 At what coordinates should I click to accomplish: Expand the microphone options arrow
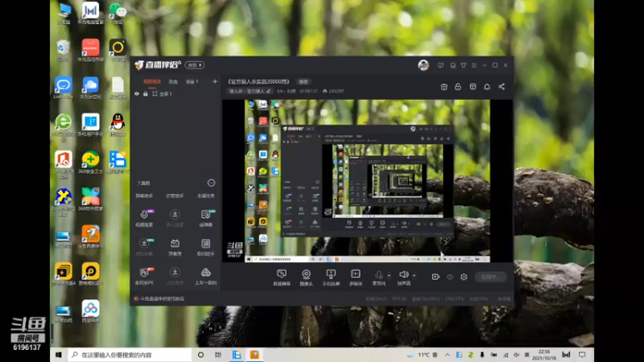click(389, 275)
